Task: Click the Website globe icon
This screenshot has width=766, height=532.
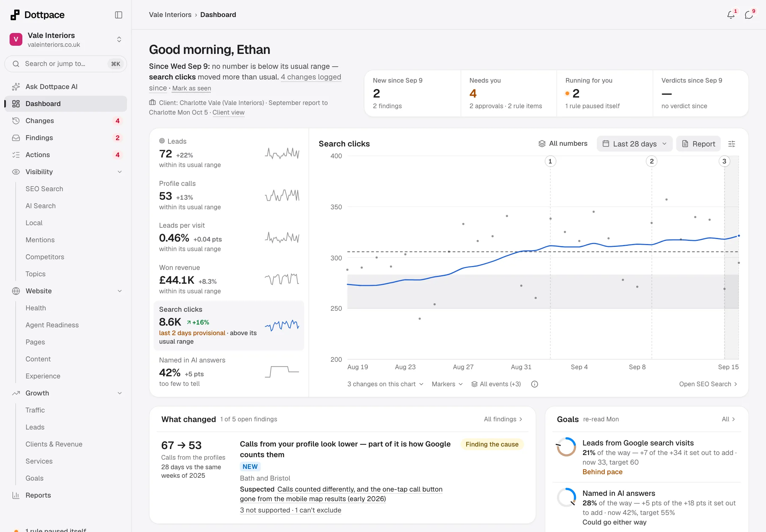Action: click(x=16, y=291)
